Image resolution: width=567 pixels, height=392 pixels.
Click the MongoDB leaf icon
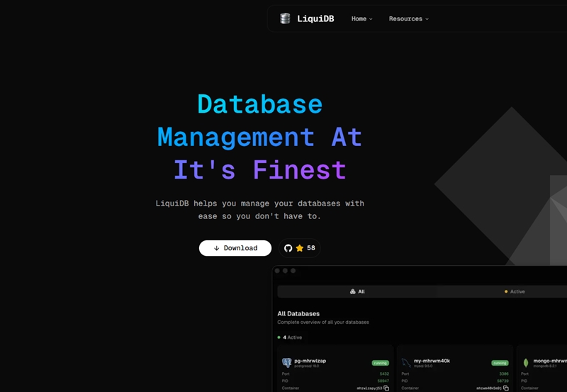[526, 362]
